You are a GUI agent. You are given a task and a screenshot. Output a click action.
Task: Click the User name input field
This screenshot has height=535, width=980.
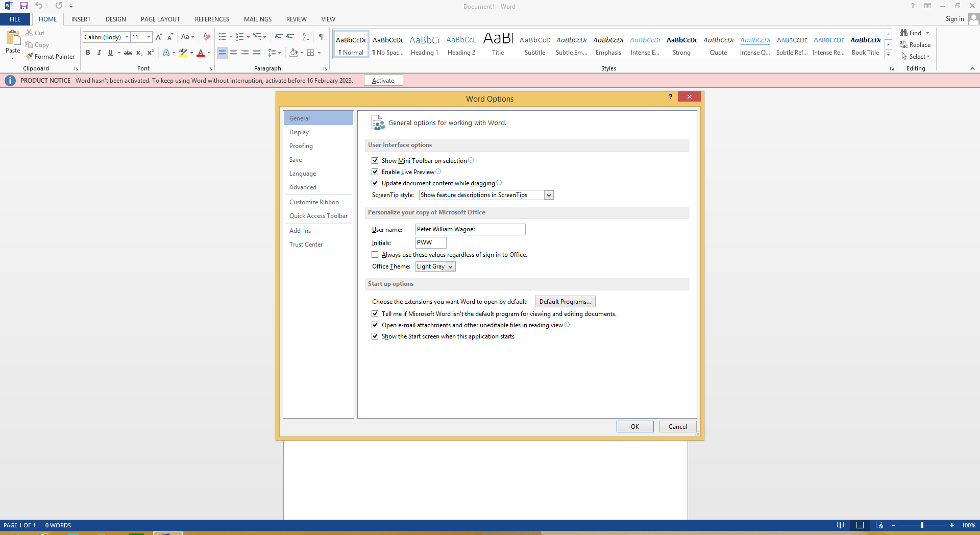click(x=470, y=229)
